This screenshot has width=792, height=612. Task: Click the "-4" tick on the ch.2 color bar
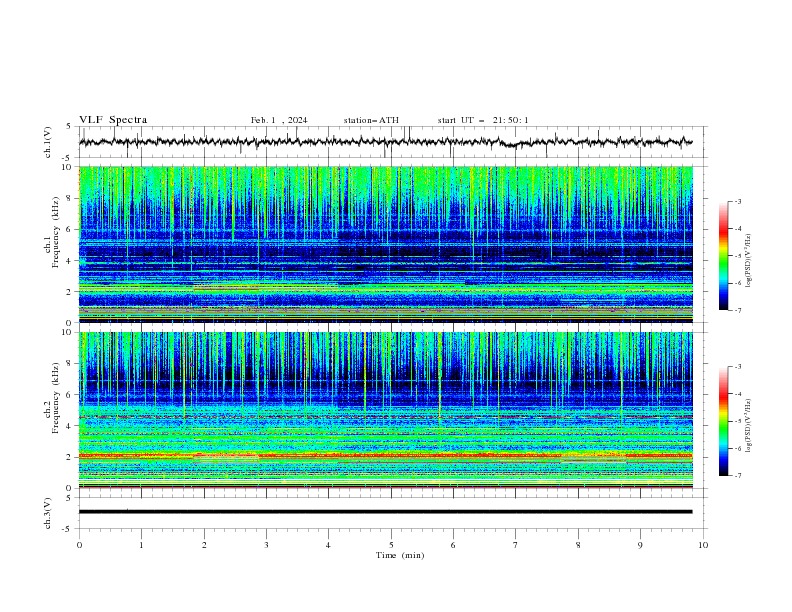pos(737,394)
